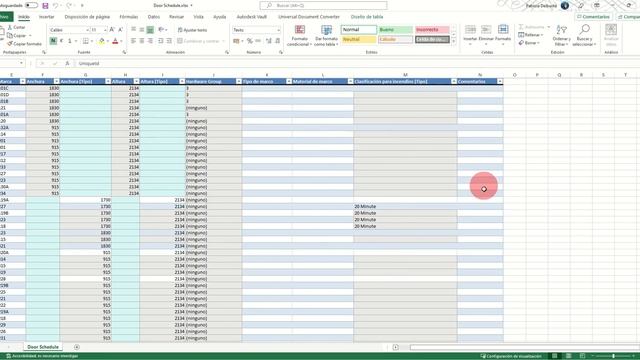The width and height of the screenshot is (640, 360).
Task: Toggle bold (N) formatting
Action: (x=53, y=41)
